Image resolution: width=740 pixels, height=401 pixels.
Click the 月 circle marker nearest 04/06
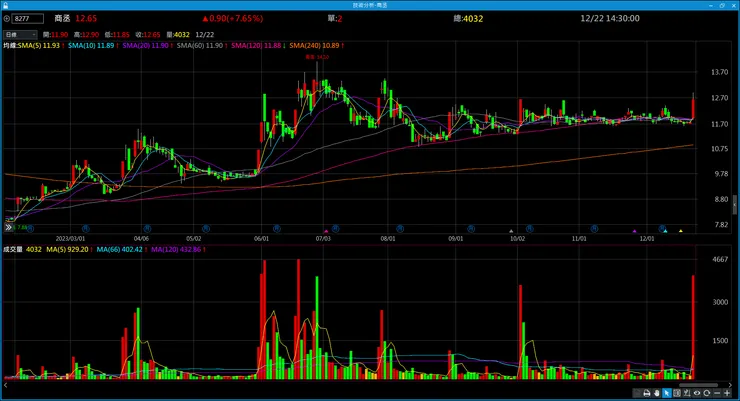click(147, 229)
